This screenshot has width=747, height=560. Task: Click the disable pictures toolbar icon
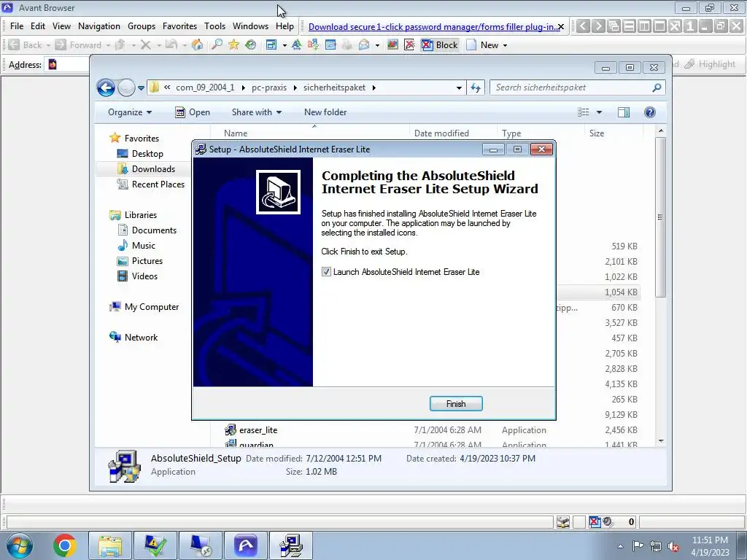coord(392,44)
